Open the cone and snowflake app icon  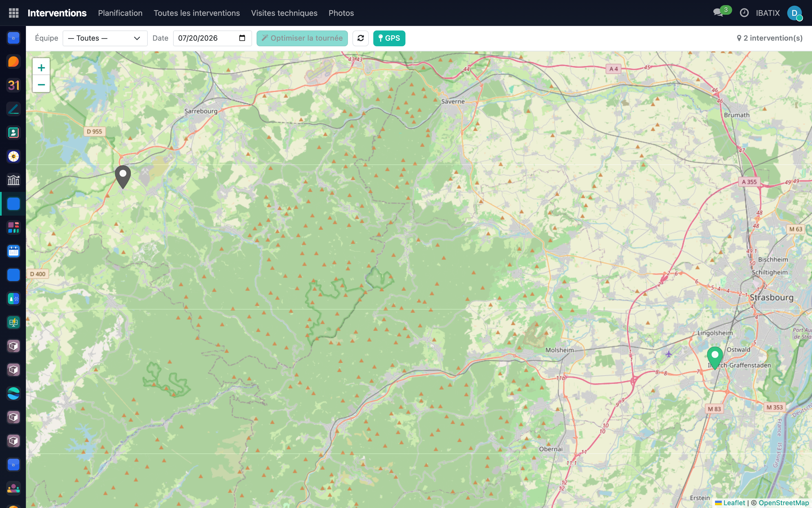pos(14,299)
